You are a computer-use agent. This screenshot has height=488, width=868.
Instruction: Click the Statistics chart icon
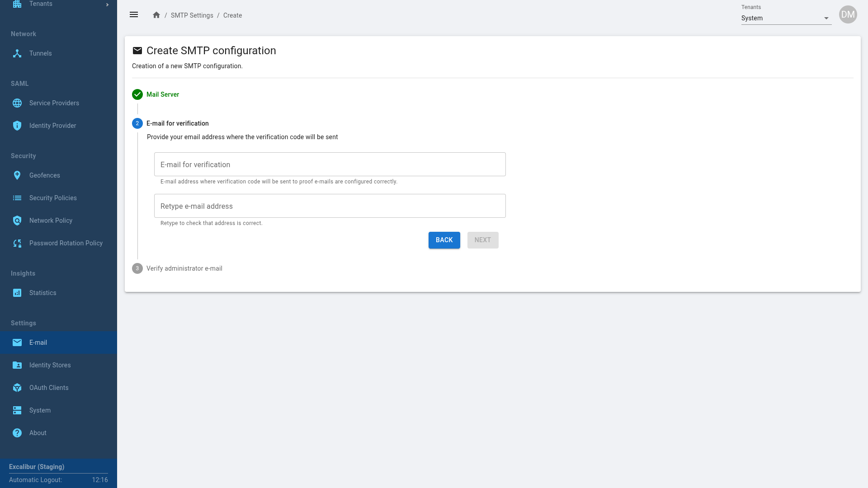point(17,293)
